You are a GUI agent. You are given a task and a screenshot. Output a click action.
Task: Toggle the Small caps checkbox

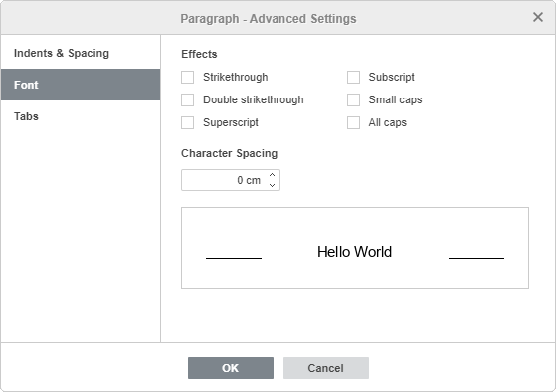click(x=353, y=100)
